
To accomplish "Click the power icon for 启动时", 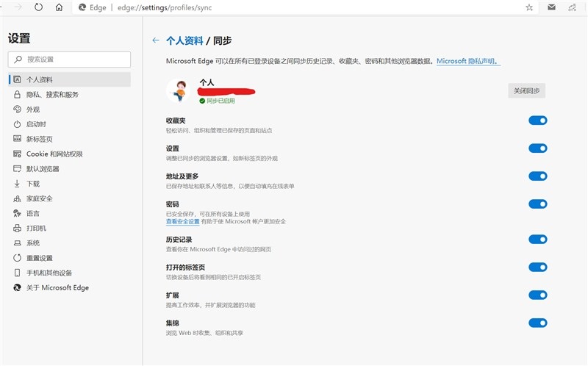I will pos(17,124).
